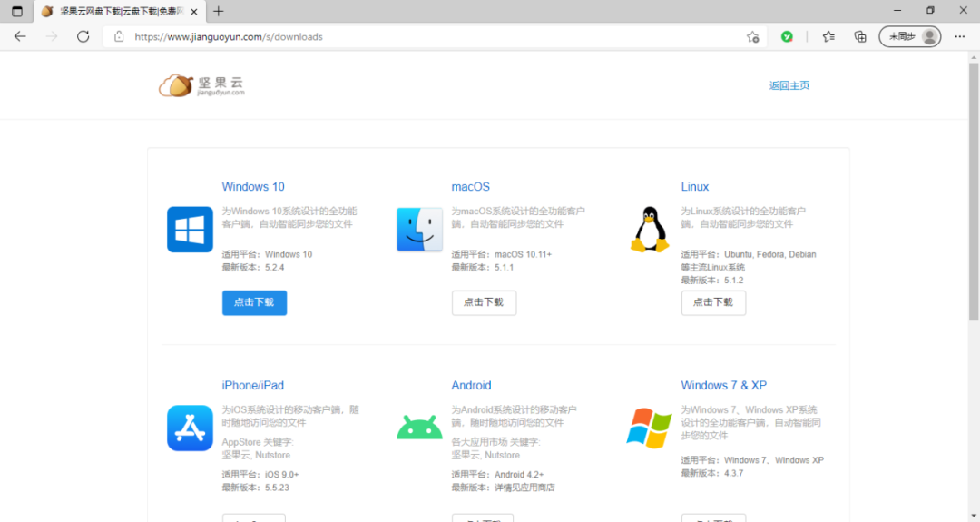
Task: Click text 最新版本: 4.3.7
Action: click(712, 473)
